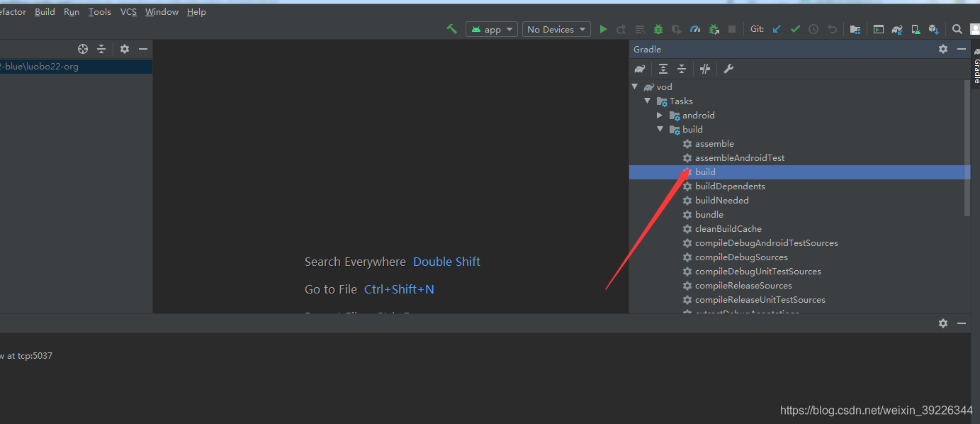Click the Run with Coverage icon
980x424 pixels.
(677, 29)
